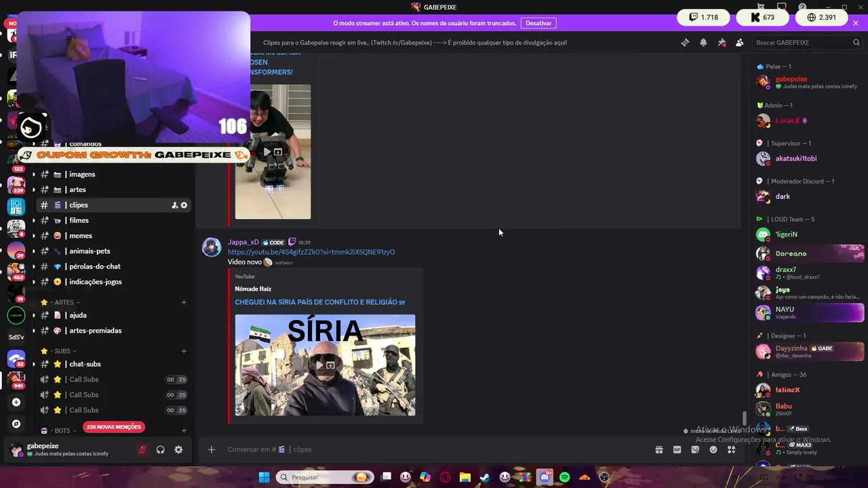Toggle the muted microphone button
This screenshot has height=488, width=868.
click(x=142, y=449)
